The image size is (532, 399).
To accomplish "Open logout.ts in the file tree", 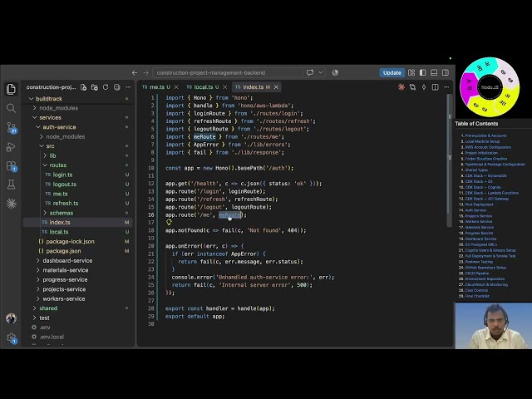I will click(x=65, y=185).
